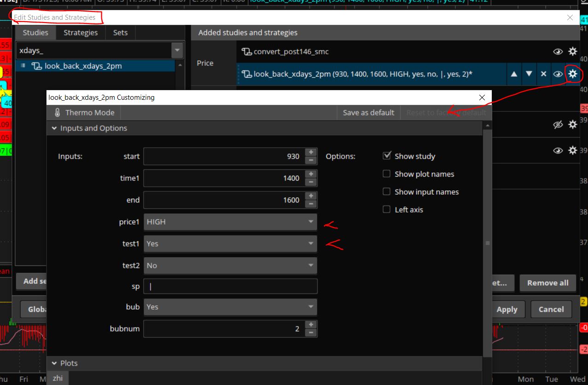The height and width of the screenshot is (385, 588).
Task: Switch to Studies tab
Action: pyautogui.click(x=35, y=33)
